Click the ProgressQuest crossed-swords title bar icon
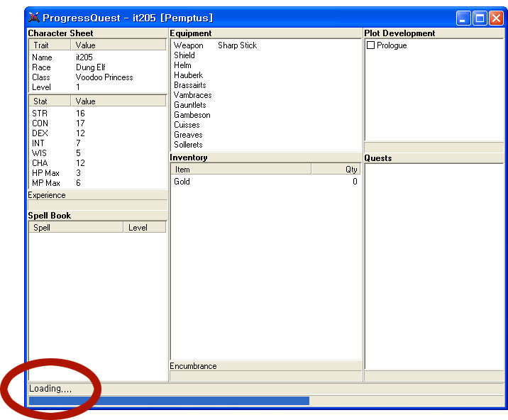This screenshot has height=420, width=508. (x=33, y=18)
